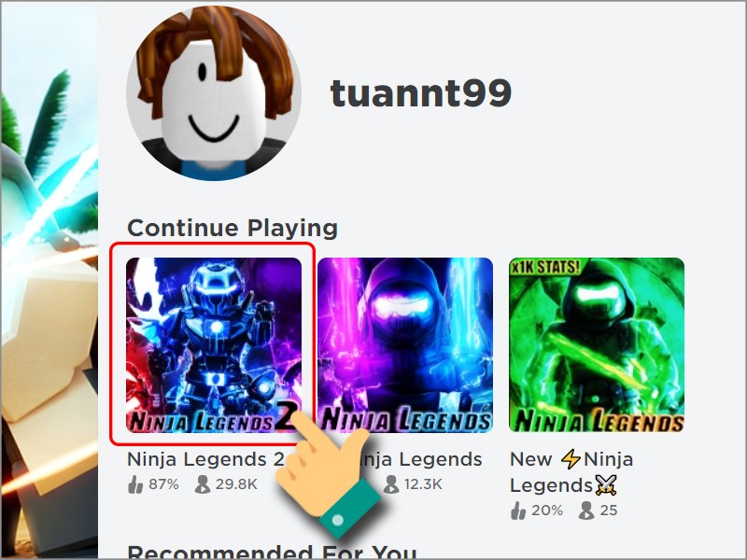Click the player icon beside 12.3K
The height and width of the screenshot is (560, 747).
(391, 484)
